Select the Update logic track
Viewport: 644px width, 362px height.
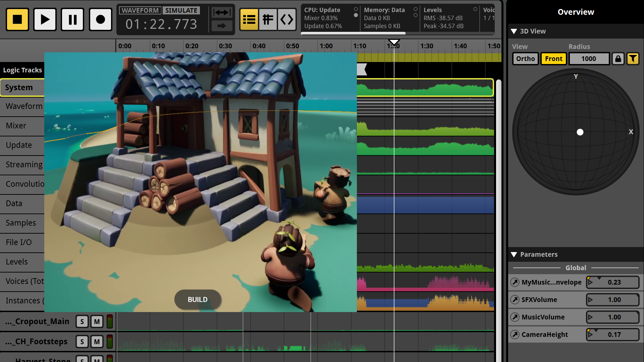[22, 145]
